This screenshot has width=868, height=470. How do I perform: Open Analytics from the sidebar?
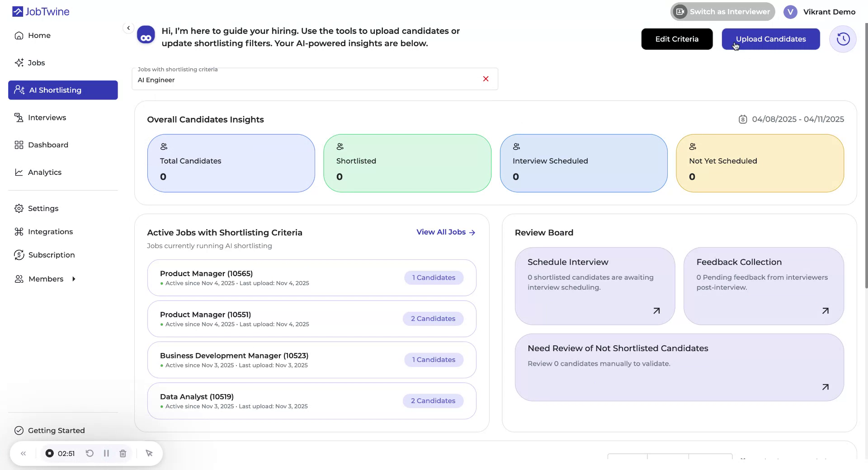[44, 172]
